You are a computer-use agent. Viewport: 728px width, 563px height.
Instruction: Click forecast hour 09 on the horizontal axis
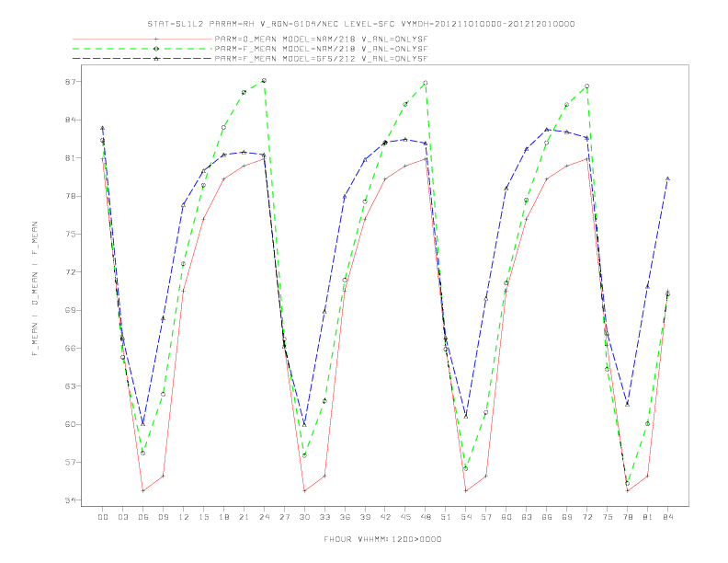(163, 517)
